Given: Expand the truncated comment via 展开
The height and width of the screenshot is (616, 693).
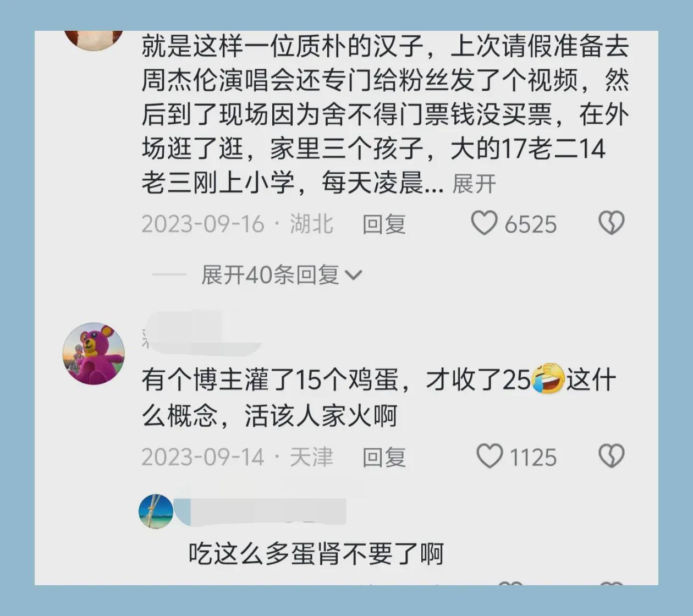Looking at the screenshot, I should [x=474, y=184].
